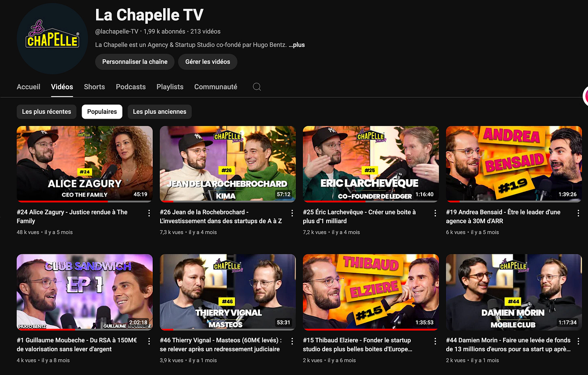The image size is (588, 375).
Task: Click the 45:19 duration badge on Alice Zagury
Action: 141,194
